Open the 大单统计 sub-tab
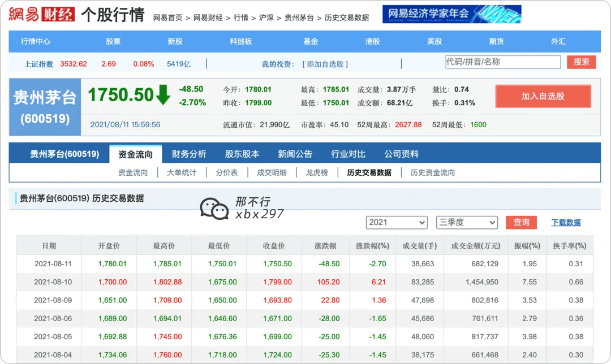Screen dimensions: 611x364 click(x=182, y=173)
